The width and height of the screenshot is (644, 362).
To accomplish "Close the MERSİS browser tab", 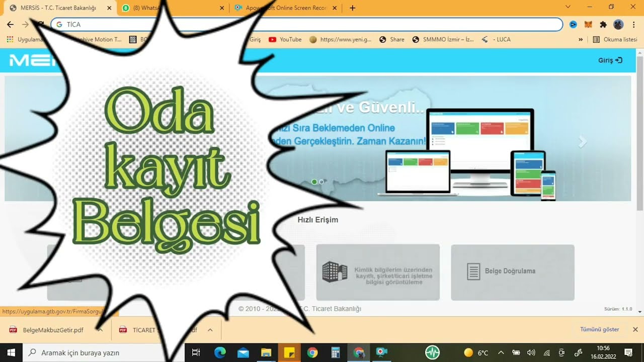I will point(110,8).
